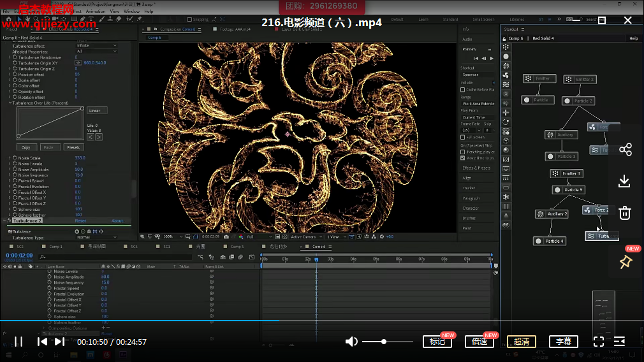Skip to the next video
This screenshot has height=362, width=644.
point(59,342)
